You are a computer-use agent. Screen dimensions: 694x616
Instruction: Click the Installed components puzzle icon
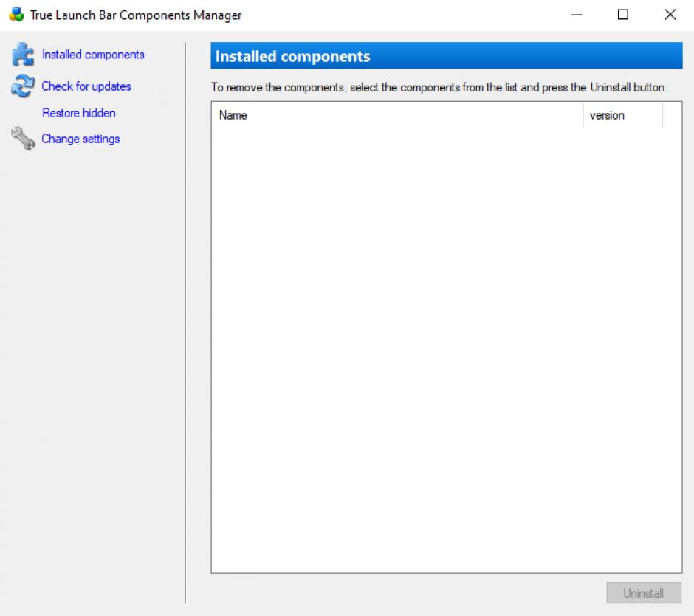(23, 55)
